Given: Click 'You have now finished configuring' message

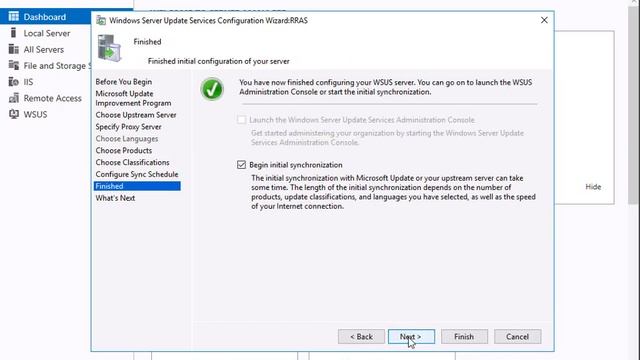Looking at the screenshot, I should pos(386,87).
